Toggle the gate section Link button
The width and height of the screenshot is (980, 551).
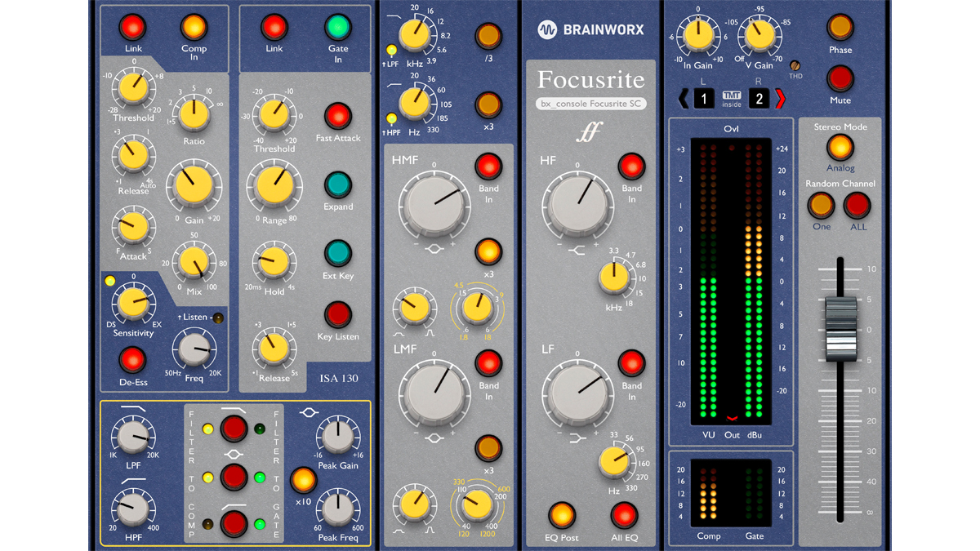tap(274, 28)
